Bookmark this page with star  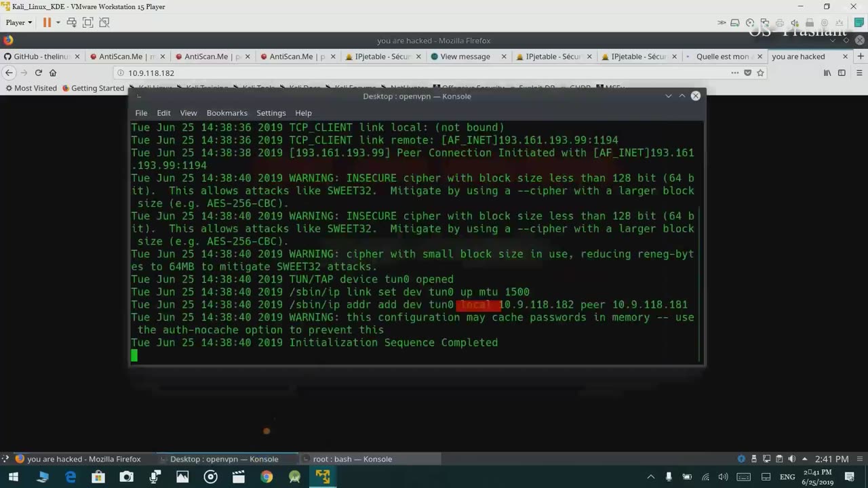[761, 73]
